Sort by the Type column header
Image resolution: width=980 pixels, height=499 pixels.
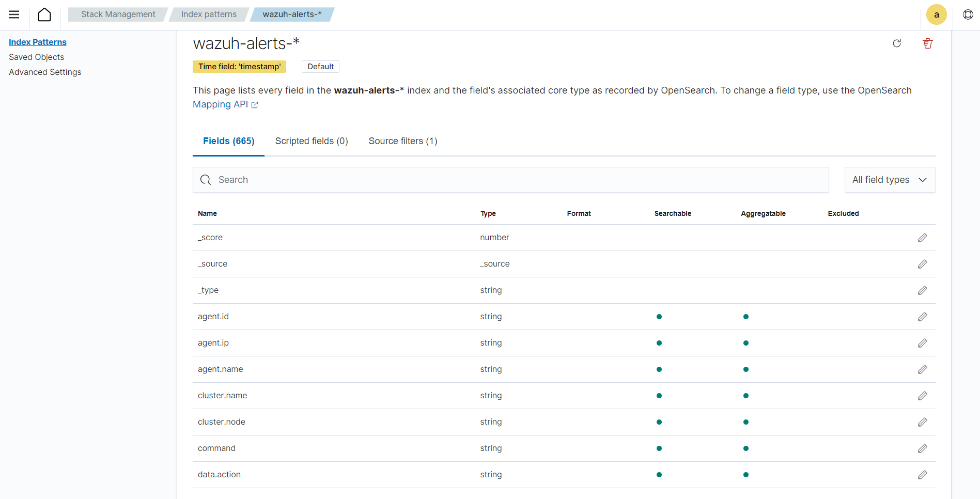[488, 213]
